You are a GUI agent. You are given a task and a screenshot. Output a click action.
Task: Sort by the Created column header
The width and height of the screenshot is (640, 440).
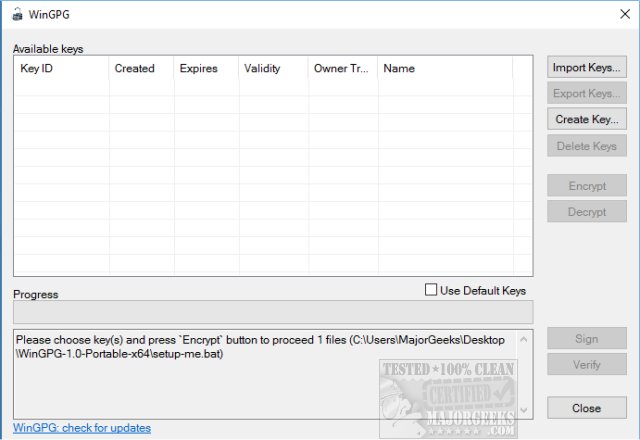(141, 68)
